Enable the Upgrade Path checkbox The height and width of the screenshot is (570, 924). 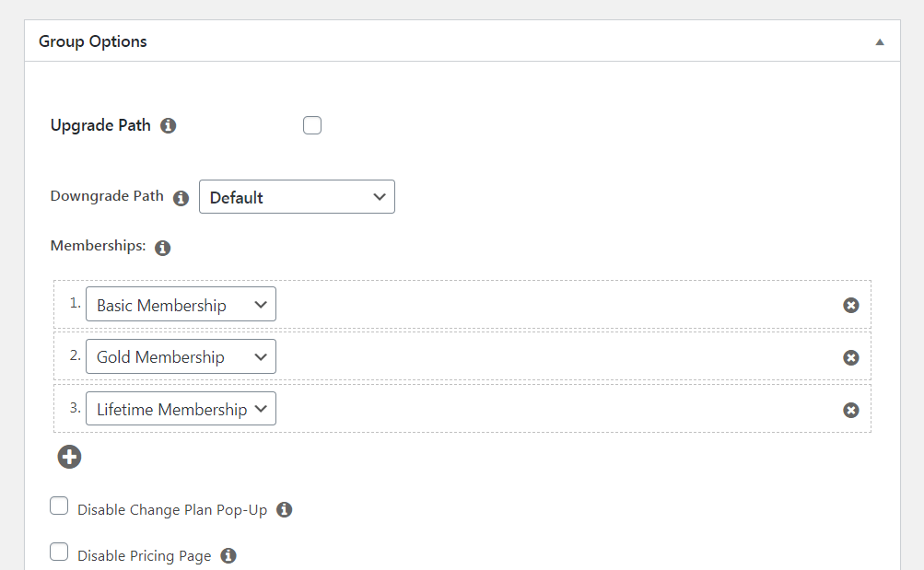311,124
